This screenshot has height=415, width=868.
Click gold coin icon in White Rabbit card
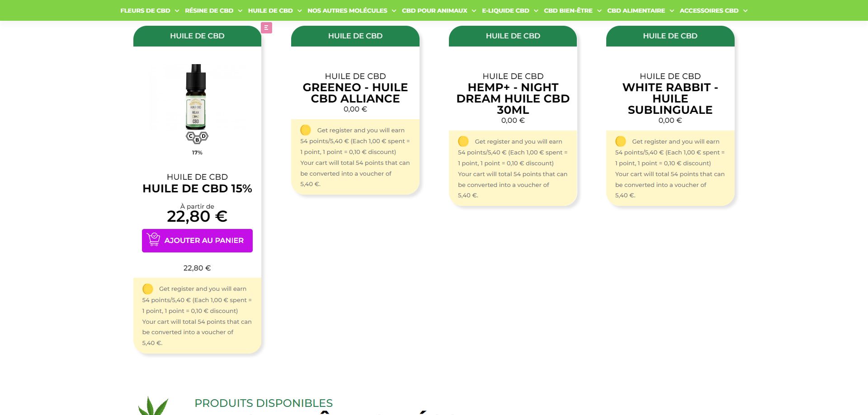621,141
